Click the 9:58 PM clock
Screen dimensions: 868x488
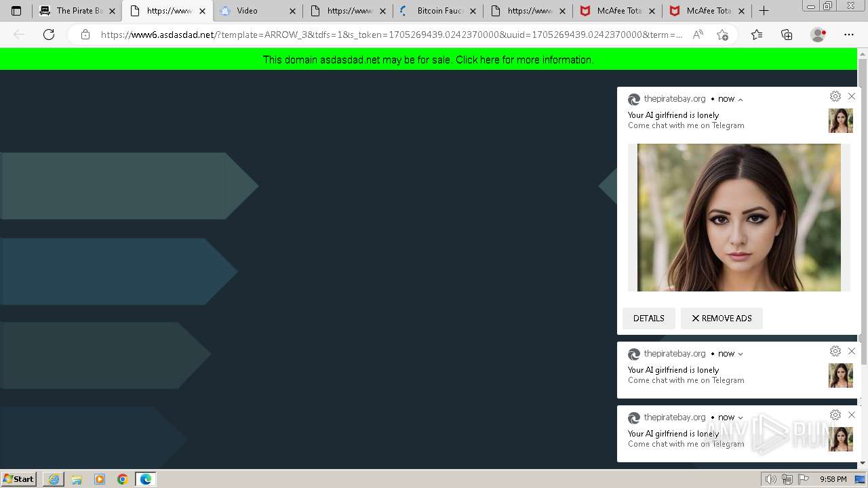833,479
